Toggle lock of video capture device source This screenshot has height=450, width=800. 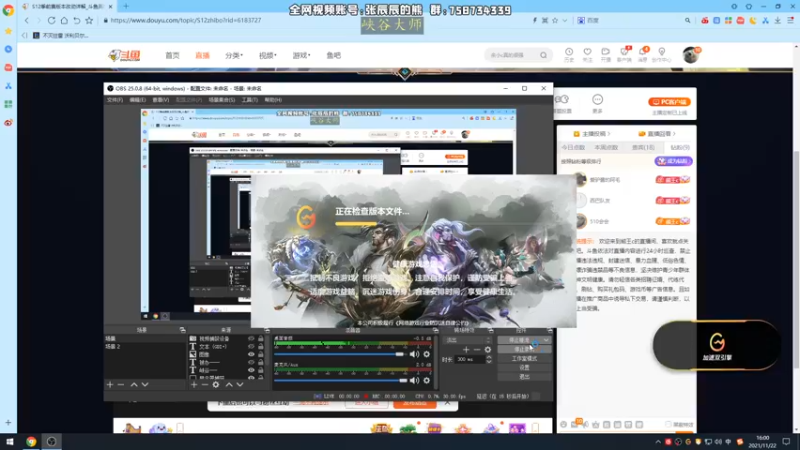261,339
